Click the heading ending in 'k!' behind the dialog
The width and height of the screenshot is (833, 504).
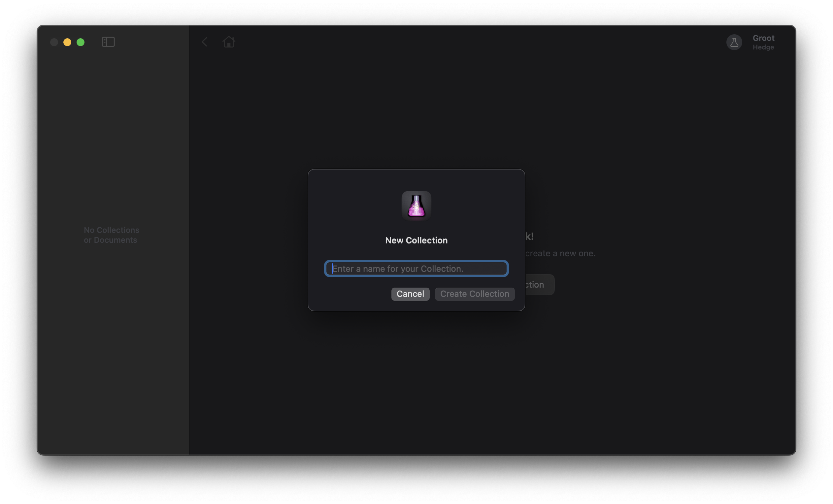529,236
